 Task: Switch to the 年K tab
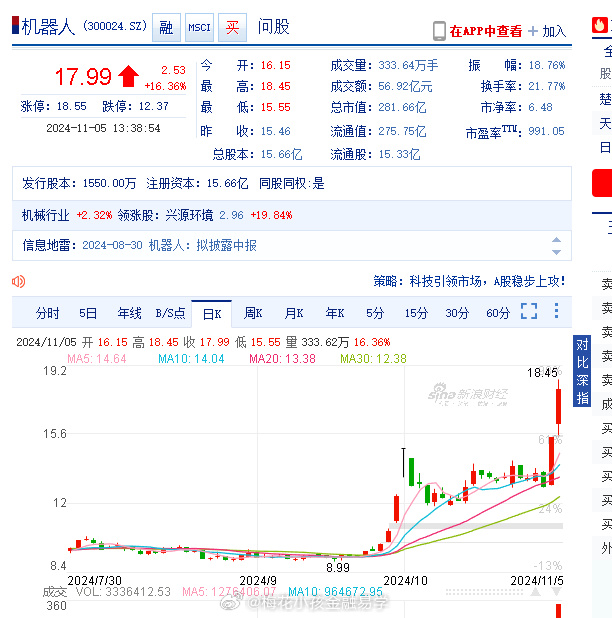click(x=335, y=313)
